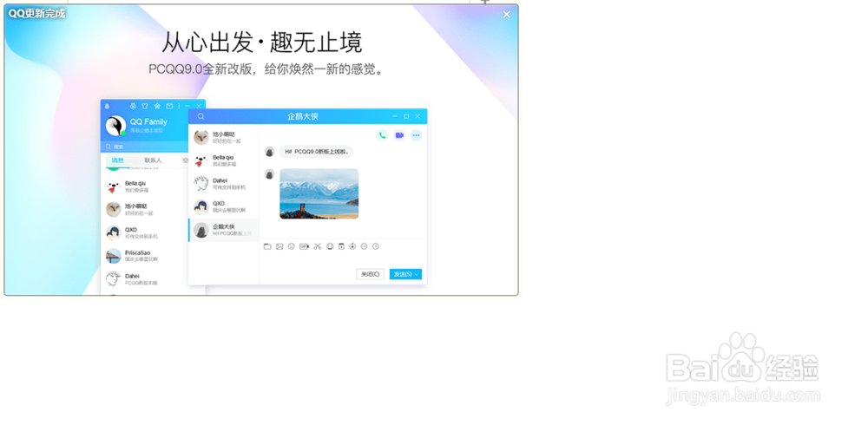Click the Hi! PCQQ9.0 message bubble
The width and height of the screenshot is (868, 425).
point(316,151)
